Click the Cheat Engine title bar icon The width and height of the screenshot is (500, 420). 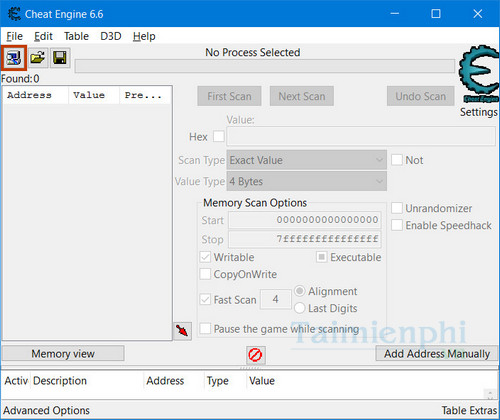pos(14,14)
